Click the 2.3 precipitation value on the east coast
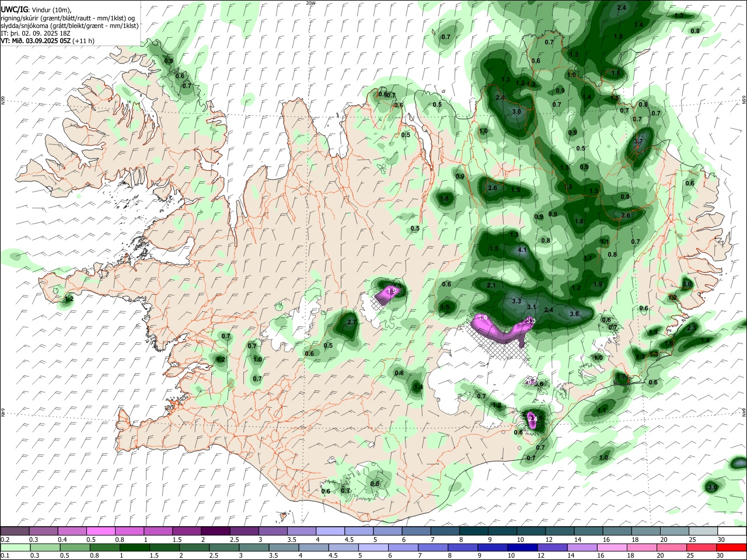 coord(692,328)
